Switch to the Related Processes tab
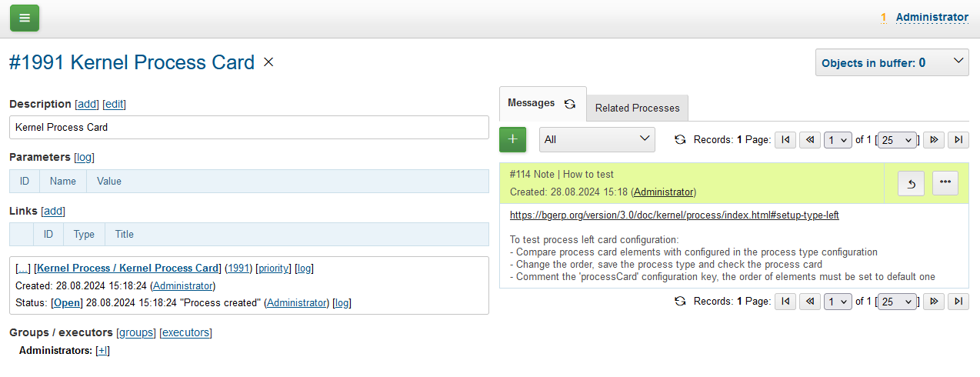980x377 pixels. (637, 108)
